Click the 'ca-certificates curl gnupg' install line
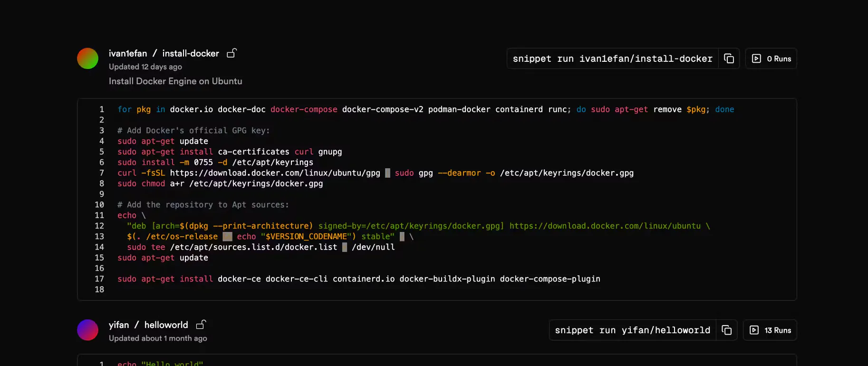Viewport: 868px width, 366px height. 230,152
